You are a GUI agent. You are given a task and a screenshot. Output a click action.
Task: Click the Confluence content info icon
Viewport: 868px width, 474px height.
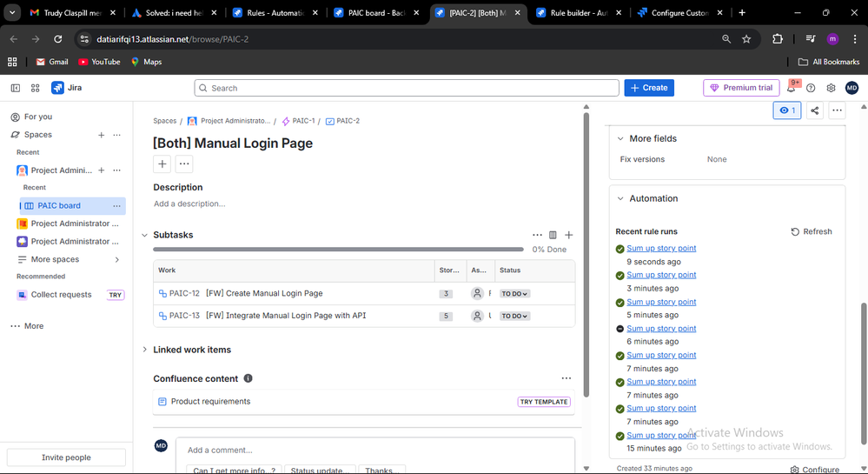click(x=248, y=378)
